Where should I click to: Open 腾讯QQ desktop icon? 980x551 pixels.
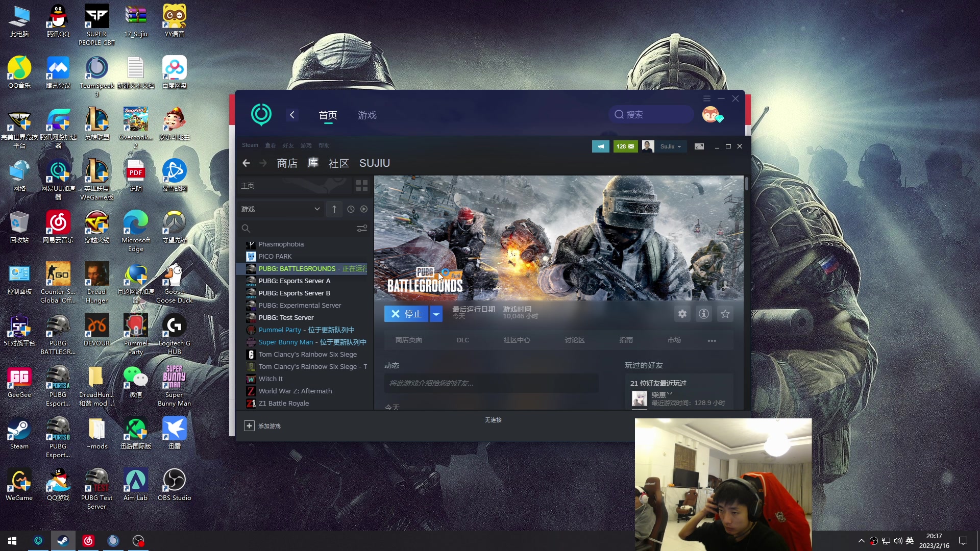pos(58,20)
